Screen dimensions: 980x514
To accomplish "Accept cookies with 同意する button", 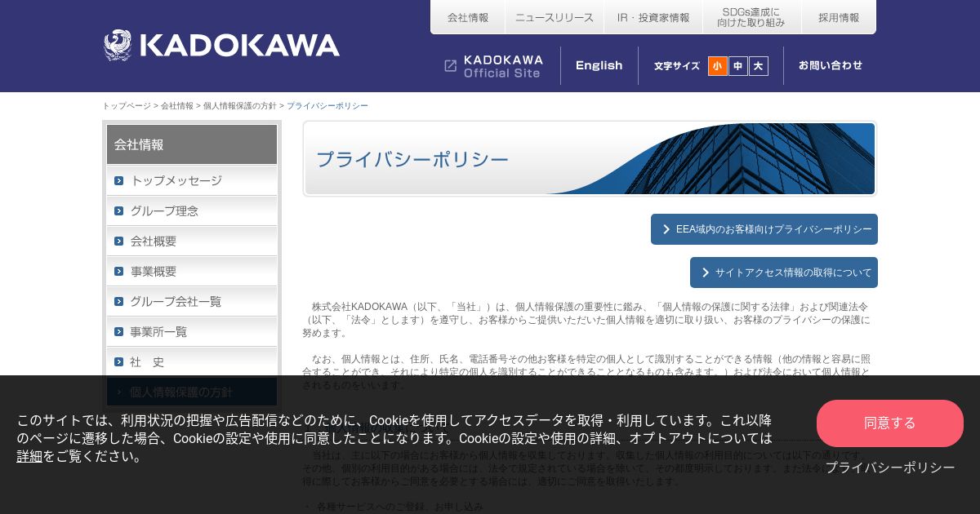I will [x=890, y=423].
